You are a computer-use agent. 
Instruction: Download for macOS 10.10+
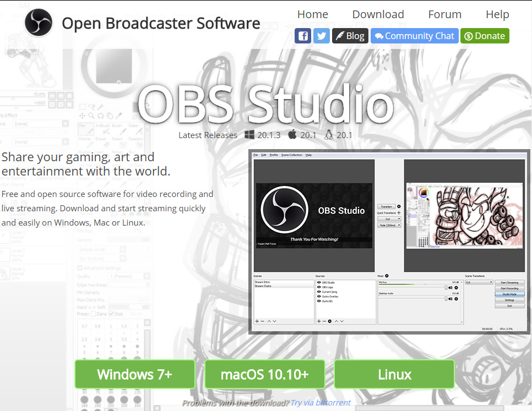click(265, 374)
